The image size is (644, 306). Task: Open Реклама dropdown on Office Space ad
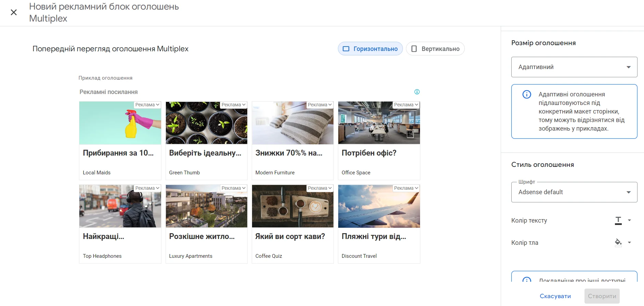pyautogui.click(x=406, y=105)
